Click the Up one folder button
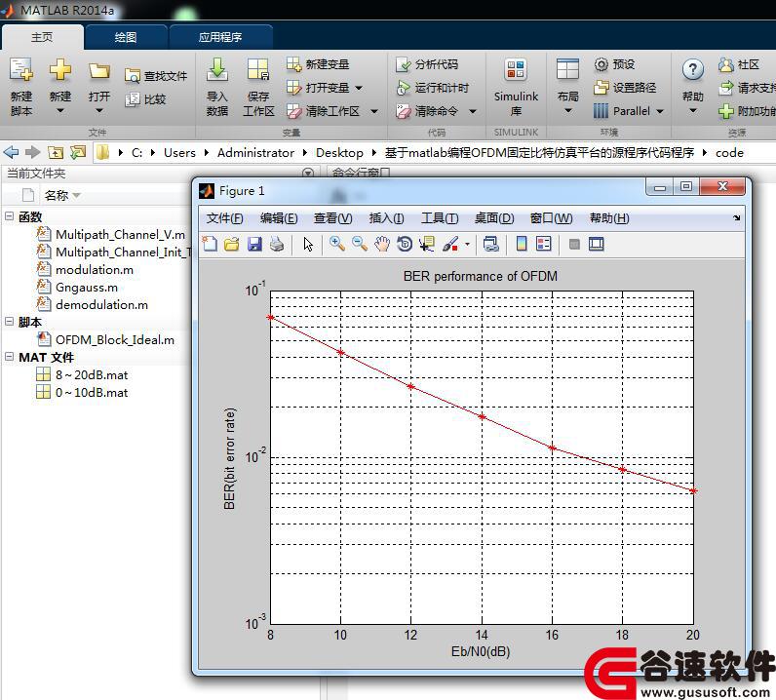Image resolution: width=776 pixels, height=700 pixels. click(55, 152)
